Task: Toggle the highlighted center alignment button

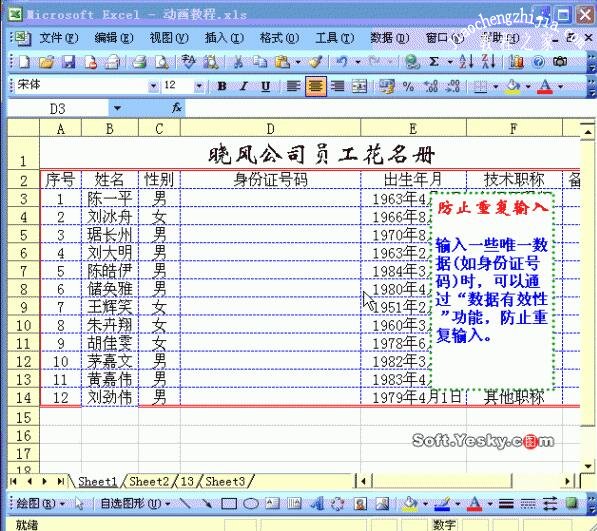Action: click(x=315, y=86)
